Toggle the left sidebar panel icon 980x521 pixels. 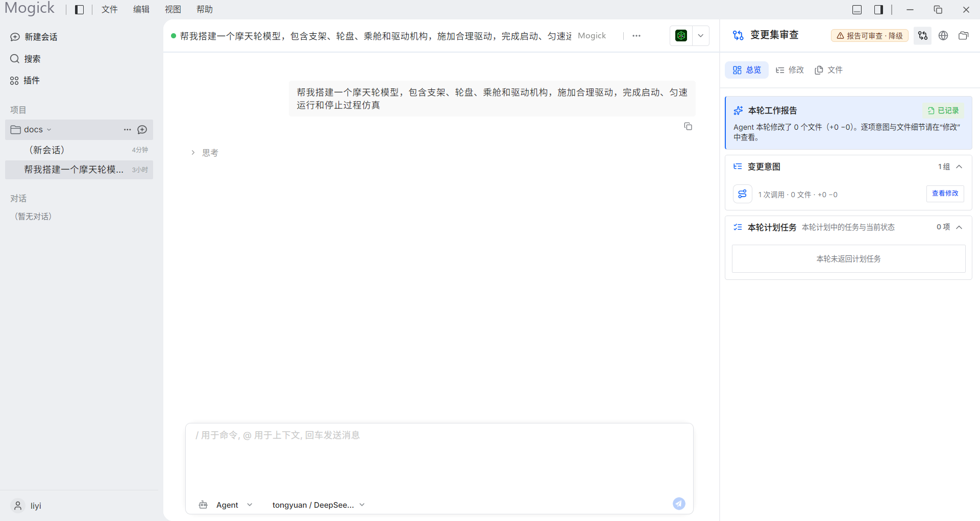[79, 10]
